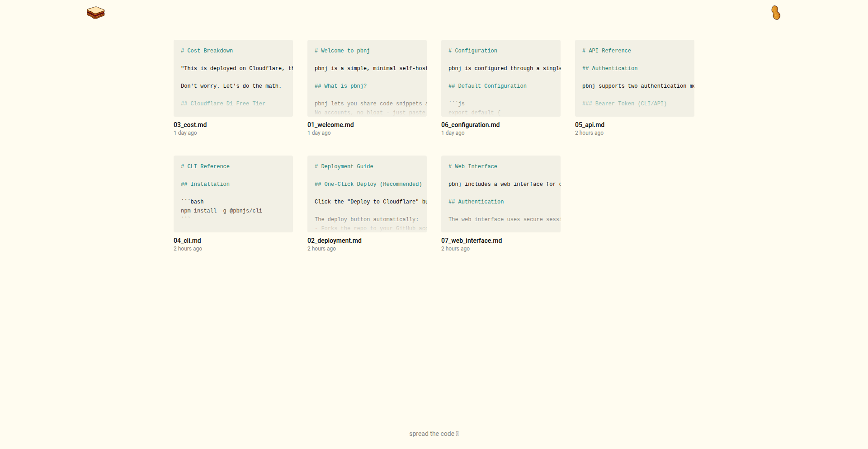The image size is (868, 449).
Task: Click the API Reference preview card
Action: 634,78
